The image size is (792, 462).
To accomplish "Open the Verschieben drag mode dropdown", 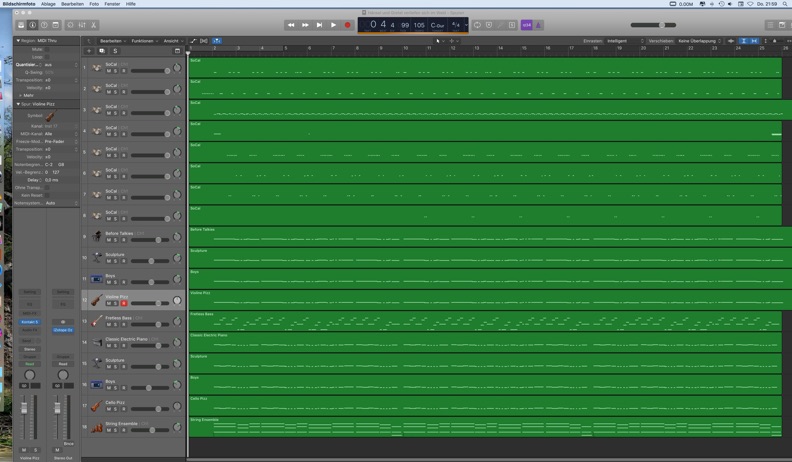I will (x=700, y=41).
